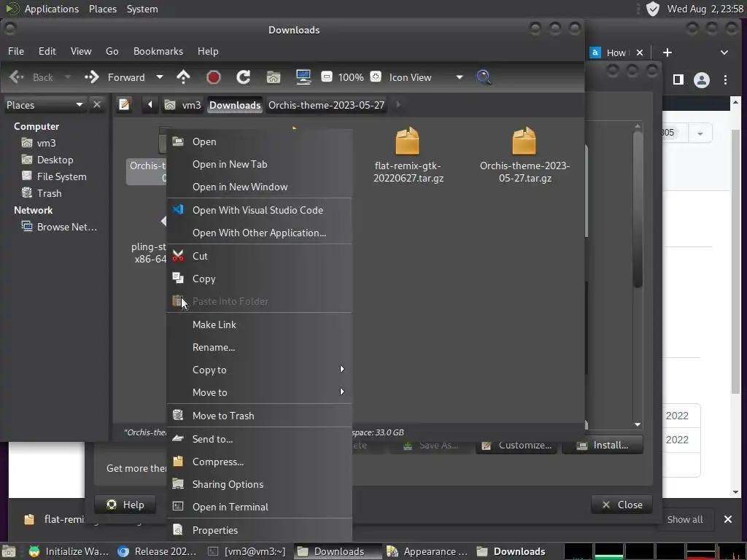Open new browser tab plus button

click(667, 52)
